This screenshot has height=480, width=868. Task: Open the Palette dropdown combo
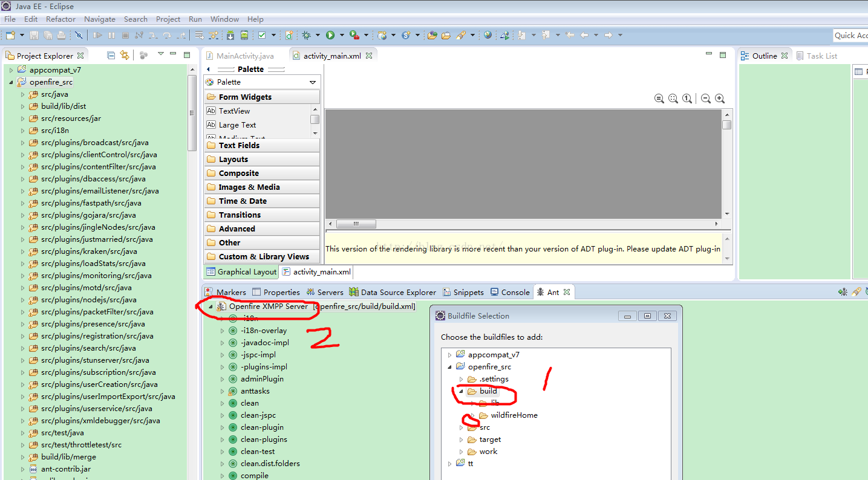click(261, 82)
